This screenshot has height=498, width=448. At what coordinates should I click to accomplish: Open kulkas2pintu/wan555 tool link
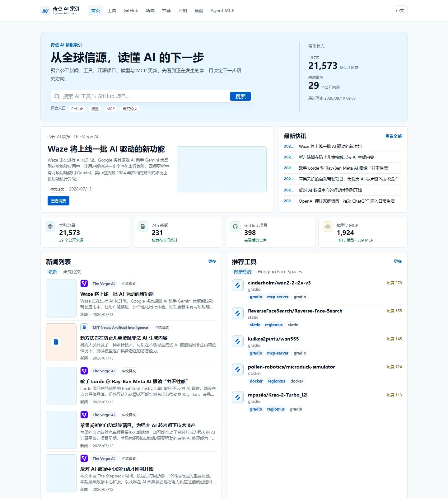[273, 339]
